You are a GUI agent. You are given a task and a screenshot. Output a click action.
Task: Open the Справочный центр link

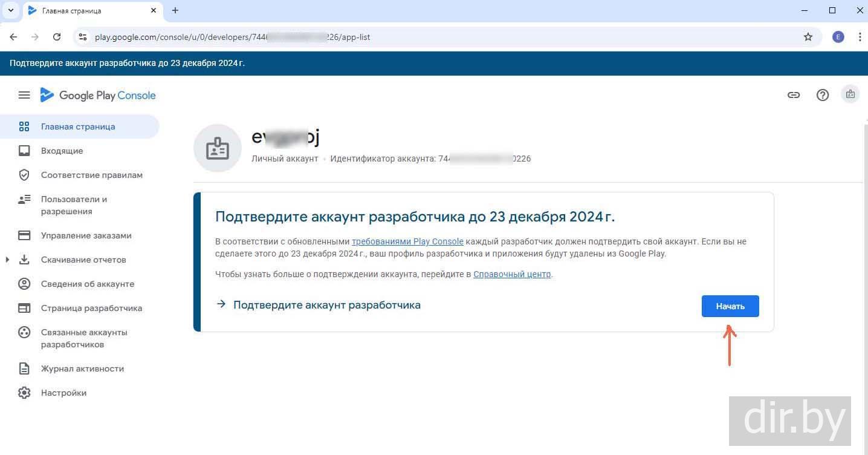(x=512, y=274)
